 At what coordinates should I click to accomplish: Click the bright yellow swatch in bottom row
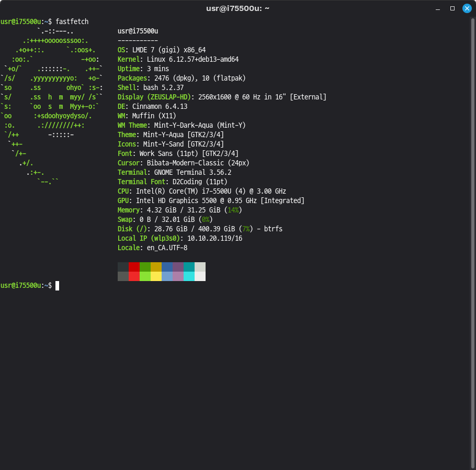156,276
